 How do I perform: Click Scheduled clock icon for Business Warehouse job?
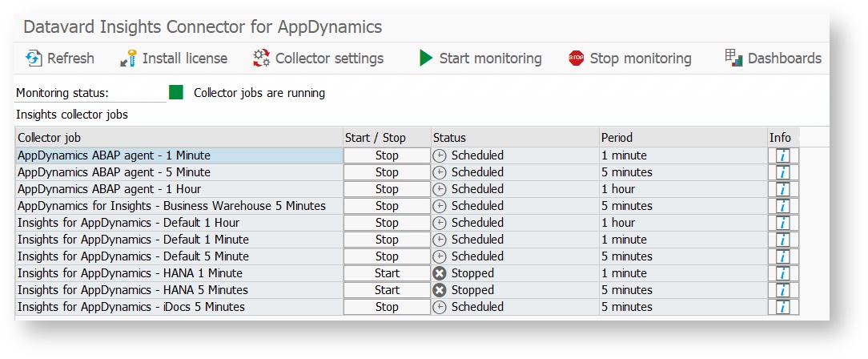440,206
